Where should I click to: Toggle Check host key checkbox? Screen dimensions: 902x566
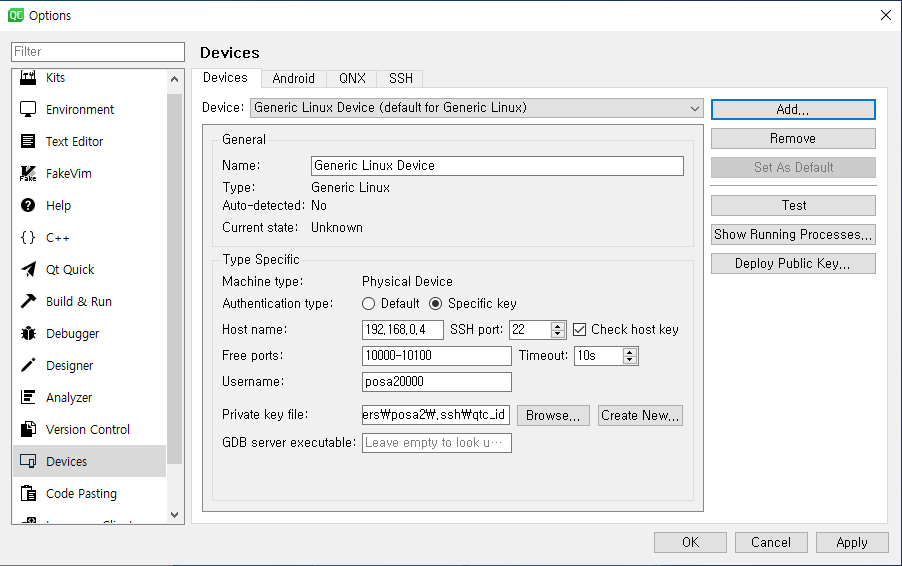579,330
